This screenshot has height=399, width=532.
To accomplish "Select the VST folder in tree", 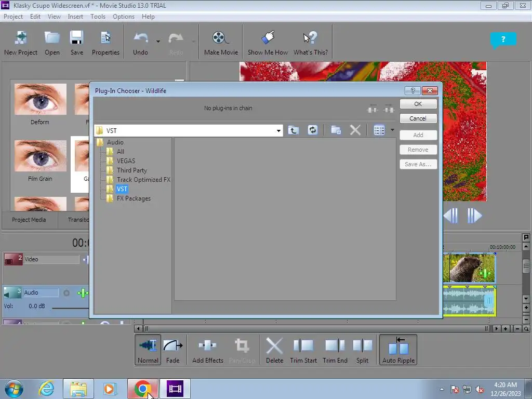I will click(122, 189).
